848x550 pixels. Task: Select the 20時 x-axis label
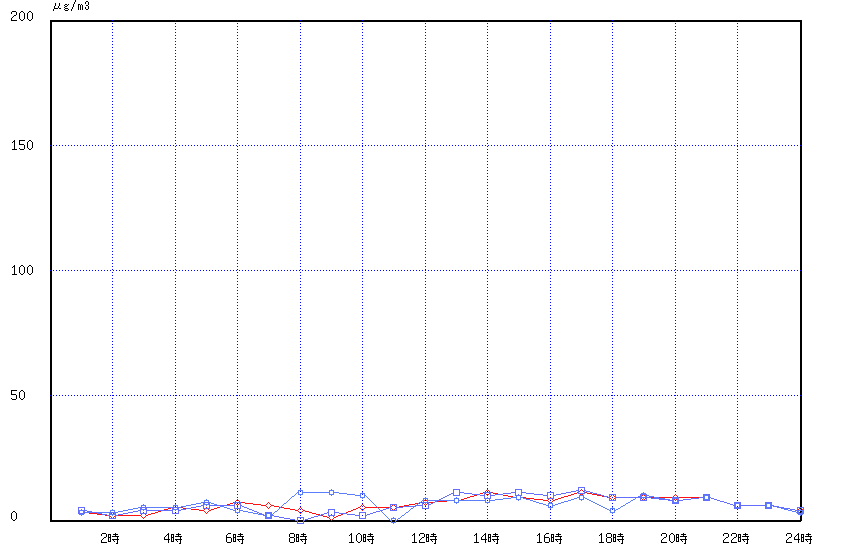pos(674,538)
